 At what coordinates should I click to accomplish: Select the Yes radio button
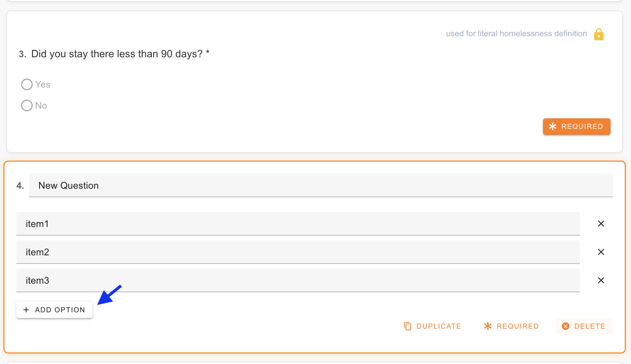tap(27, 84)
